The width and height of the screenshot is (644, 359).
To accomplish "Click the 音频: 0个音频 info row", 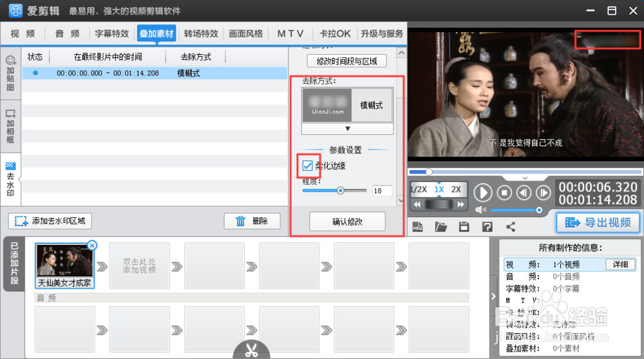I will 570,277.
